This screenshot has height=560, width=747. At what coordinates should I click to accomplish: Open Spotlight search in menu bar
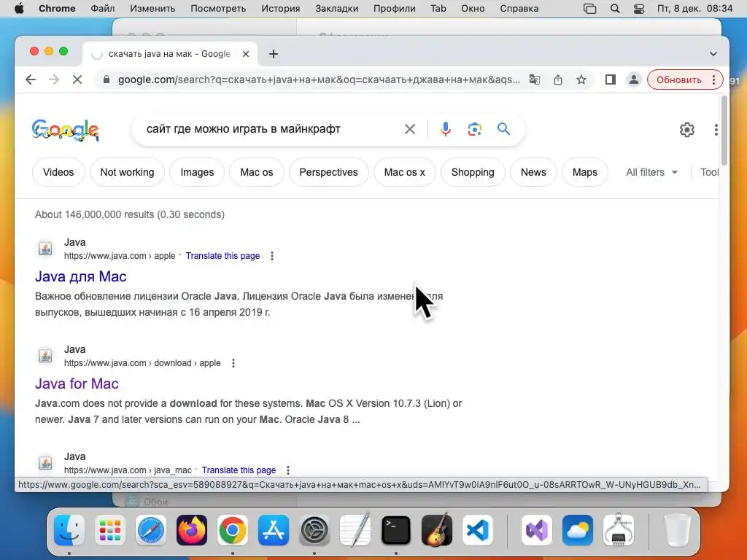[x=615, y=9]
